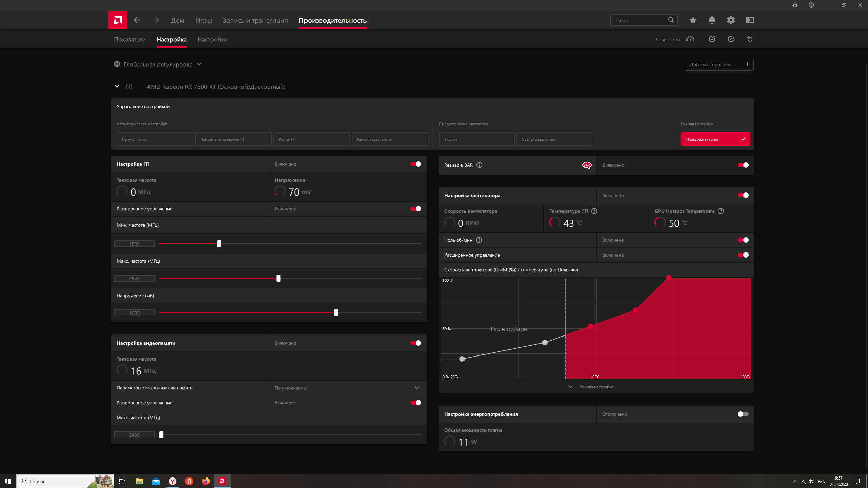Click the reset tuning arrow icon
The height and width of the screenshot is (488, 868).
(x=750, y=39)
